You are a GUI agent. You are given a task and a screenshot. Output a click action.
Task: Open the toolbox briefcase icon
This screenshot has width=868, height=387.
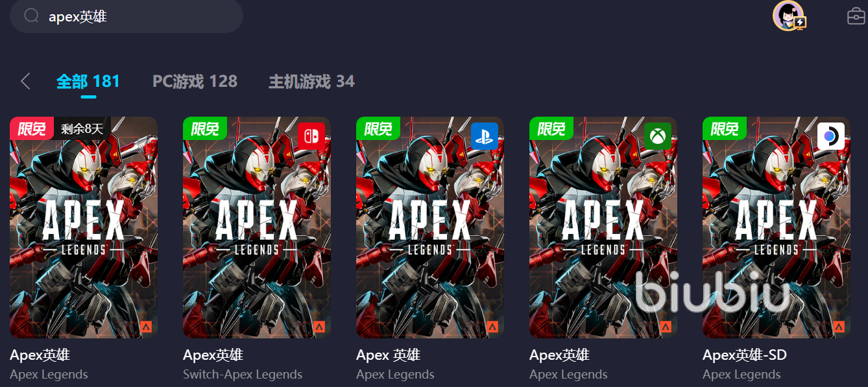pos(856,16)
